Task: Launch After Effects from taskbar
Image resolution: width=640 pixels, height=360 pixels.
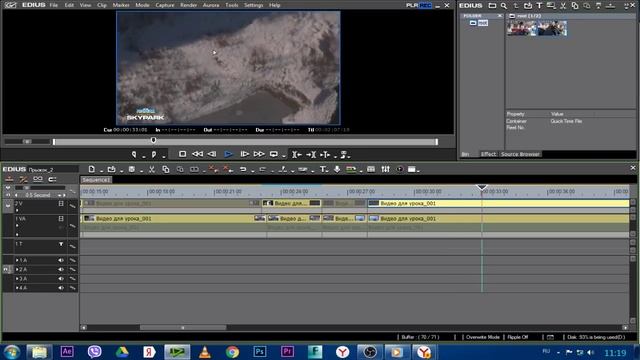Action: 67,352
